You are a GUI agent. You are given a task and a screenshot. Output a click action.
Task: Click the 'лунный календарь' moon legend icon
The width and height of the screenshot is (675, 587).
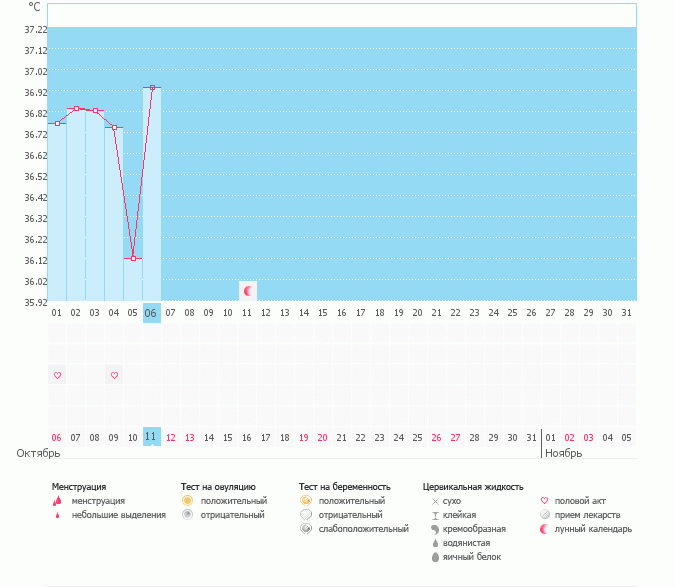pyautogui.click(x=544, y=529)
